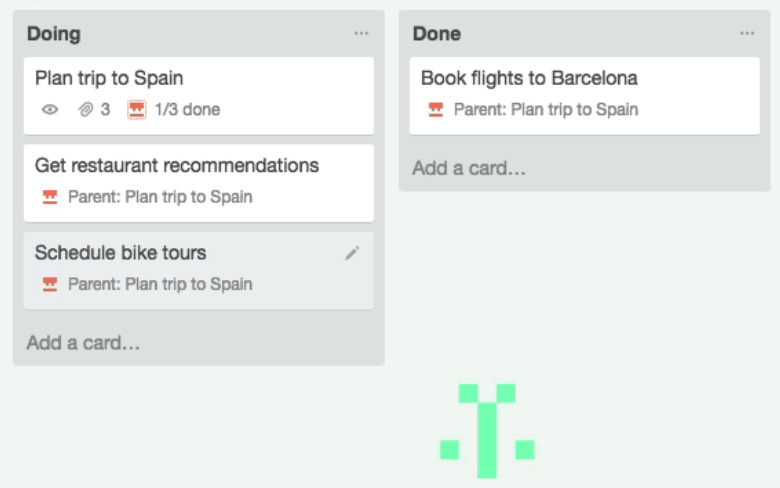Click the Done list title
The height and width of the screenshot is (488, 780).
pyautogui.click(x=437, y=34)
